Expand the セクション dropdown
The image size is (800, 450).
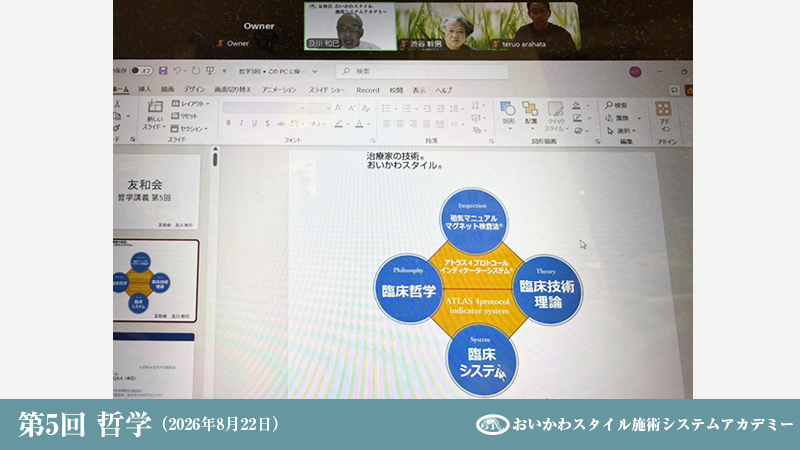click(x=190, y=129)
